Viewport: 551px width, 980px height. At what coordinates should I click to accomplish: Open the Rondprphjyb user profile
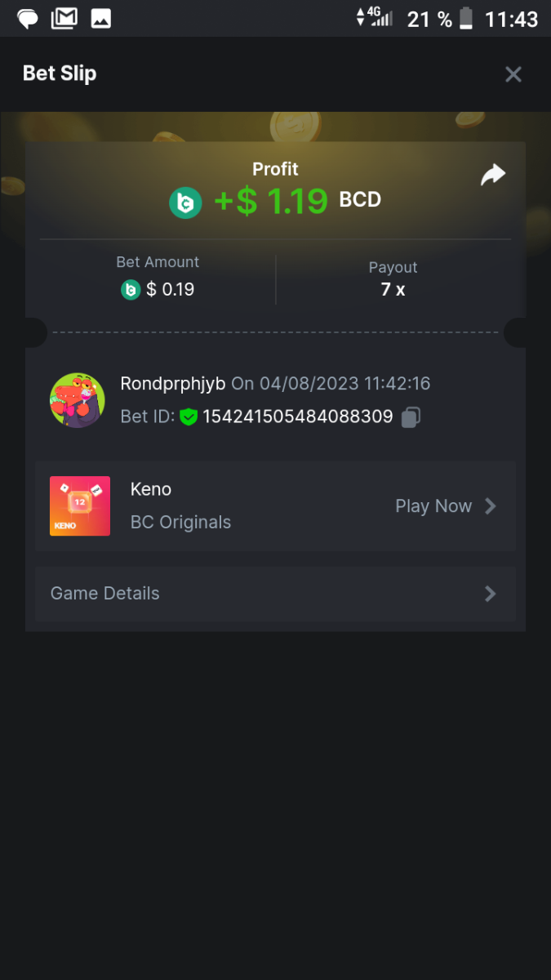172,384
